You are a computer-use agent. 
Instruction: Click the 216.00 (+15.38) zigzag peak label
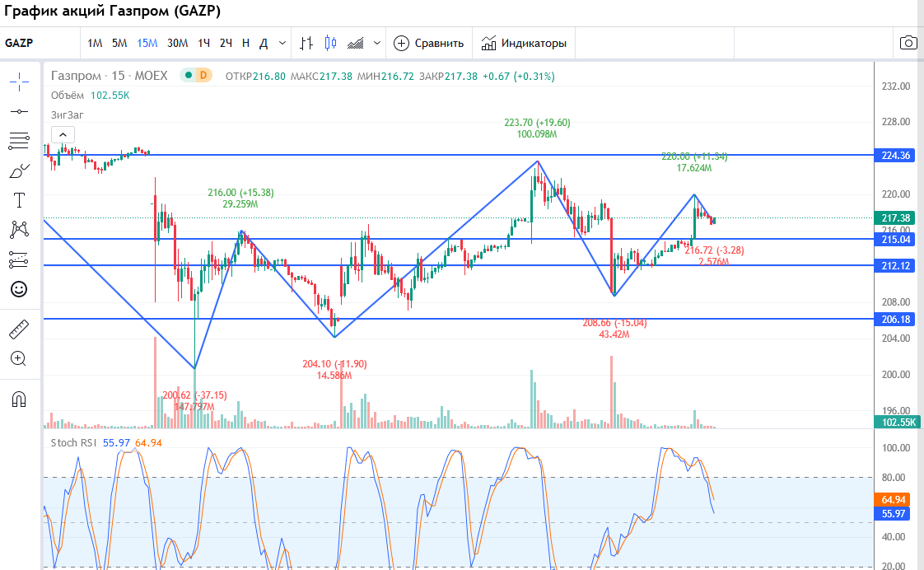[240, 193]
